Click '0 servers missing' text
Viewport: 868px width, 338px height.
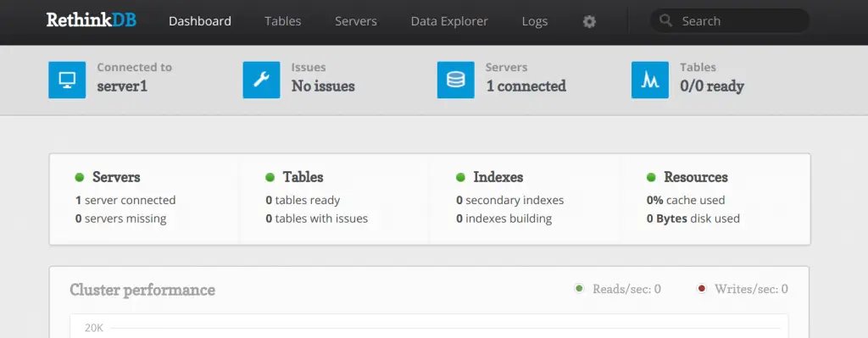coord(120,219)
